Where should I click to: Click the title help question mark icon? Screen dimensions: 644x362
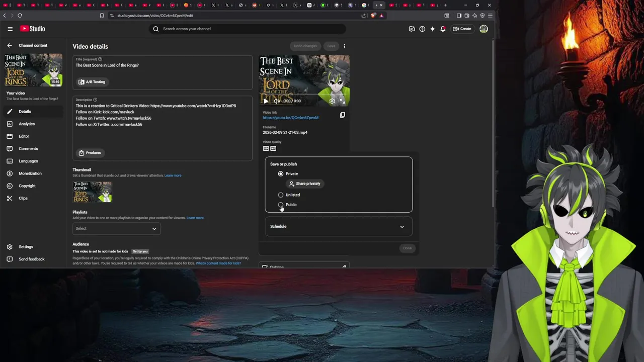tap(100, 59)
